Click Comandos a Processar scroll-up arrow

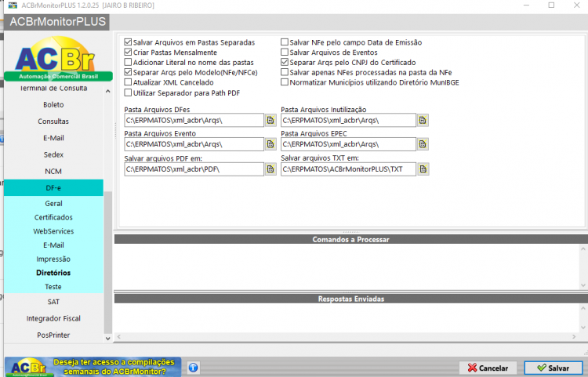(583, 248)
